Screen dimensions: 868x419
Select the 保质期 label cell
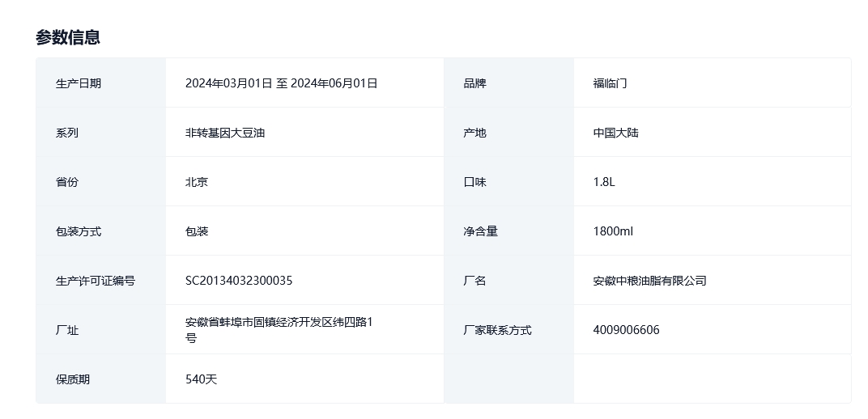[x=100, y=379]
